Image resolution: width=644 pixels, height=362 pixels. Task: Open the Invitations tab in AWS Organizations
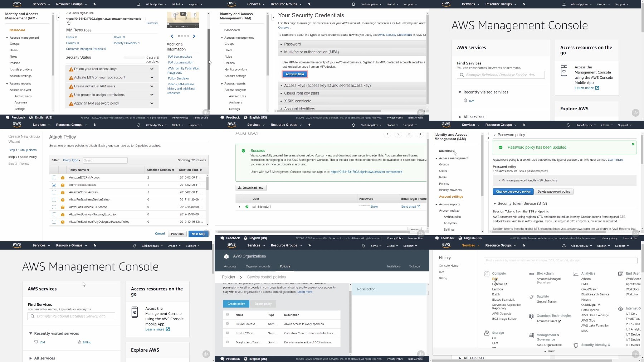(x=394, y=266)
